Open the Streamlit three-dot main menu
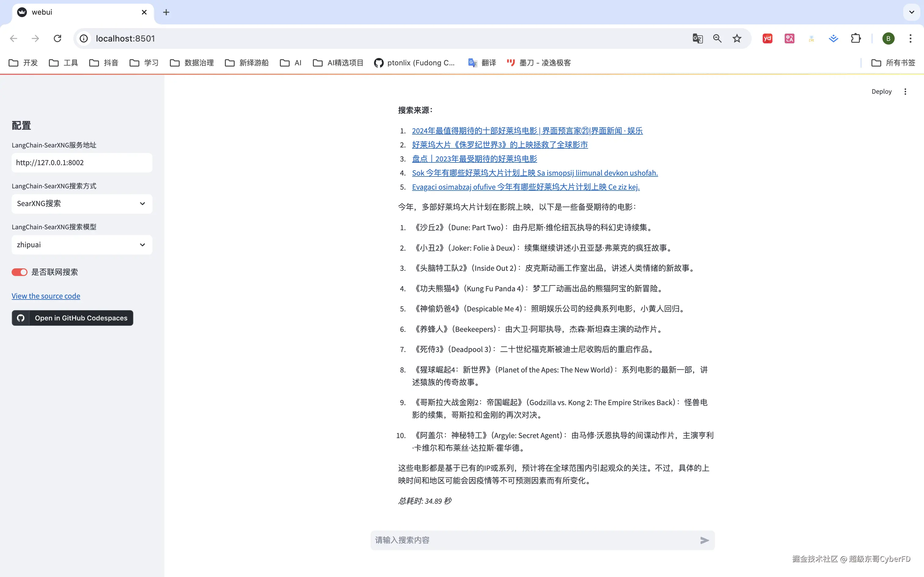 coord(905,92)
